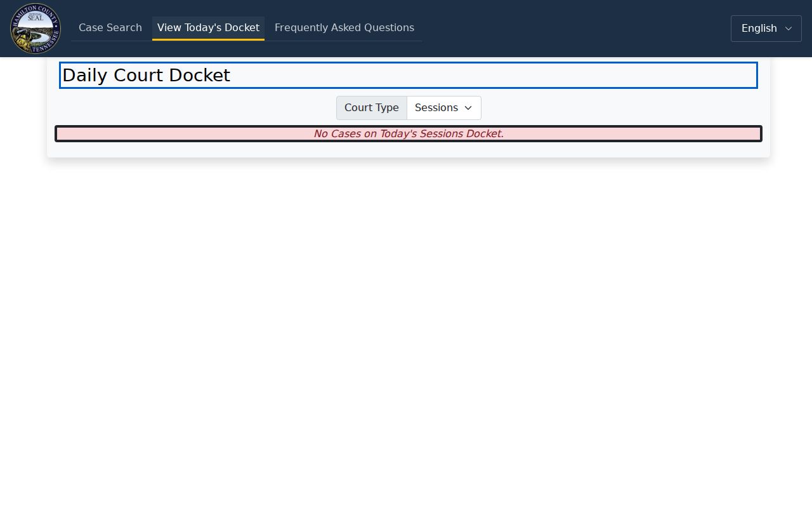
Task: Open the English language dropdown
Action: [x=766, y=29]
